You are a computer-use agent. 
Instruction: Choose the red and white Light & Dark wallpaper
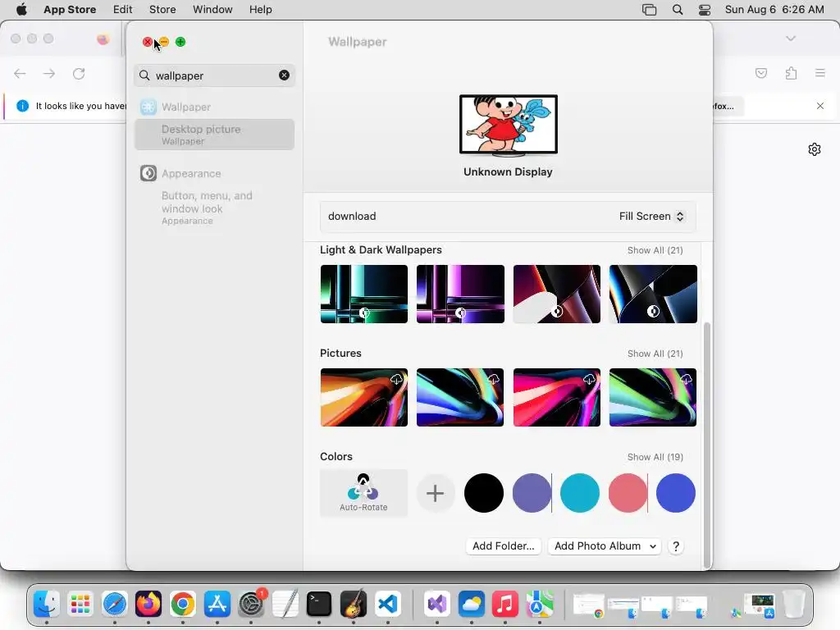point(557,294)
